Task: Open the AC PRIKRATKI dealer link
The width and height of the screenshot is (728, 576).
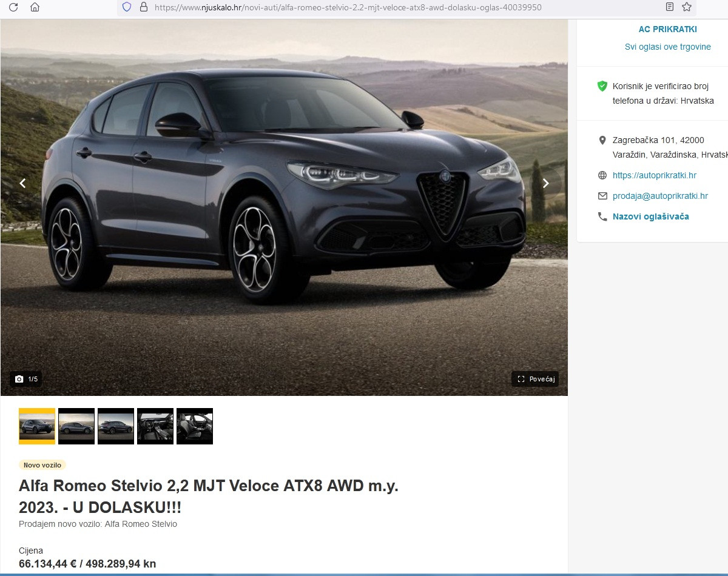Action: pos(668,29)
